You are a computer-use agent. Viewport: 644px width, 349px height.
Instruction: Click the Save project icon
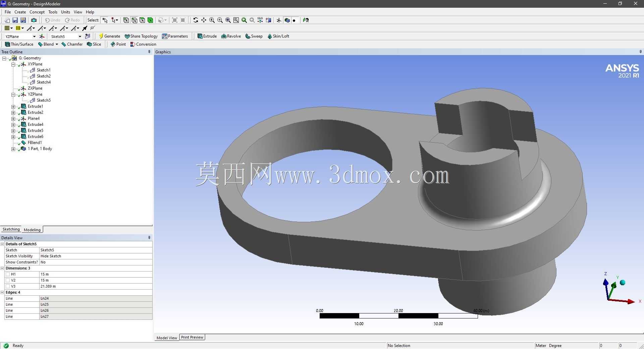(15, 20)
